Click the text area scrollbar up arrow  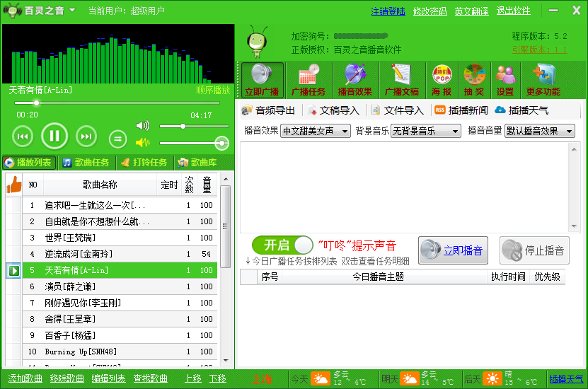coord(574,149)
